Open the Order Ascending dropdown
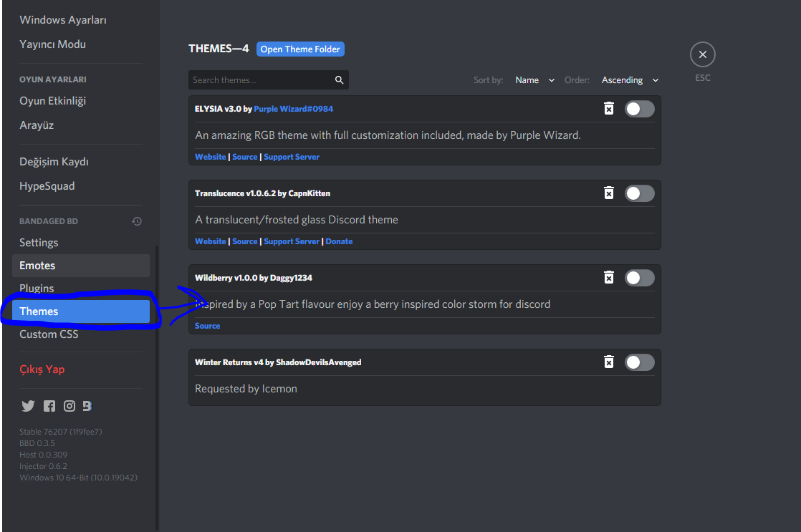Image resolution: width=801 pixels, height=532 pixels. (630, 80)
